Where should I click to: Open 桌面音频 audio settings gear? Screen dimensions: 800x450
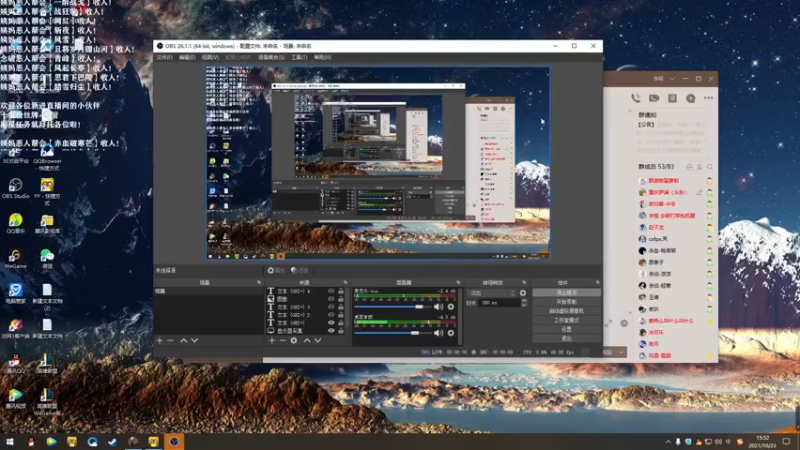(x=451, y=333)
